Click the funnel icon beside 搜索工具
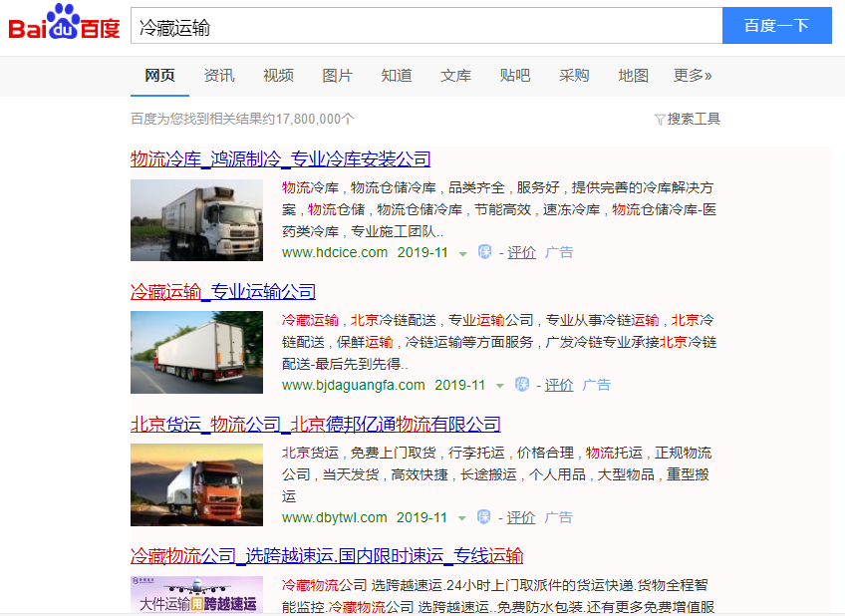This screenshot has width=845, height=616. point(660,119)
